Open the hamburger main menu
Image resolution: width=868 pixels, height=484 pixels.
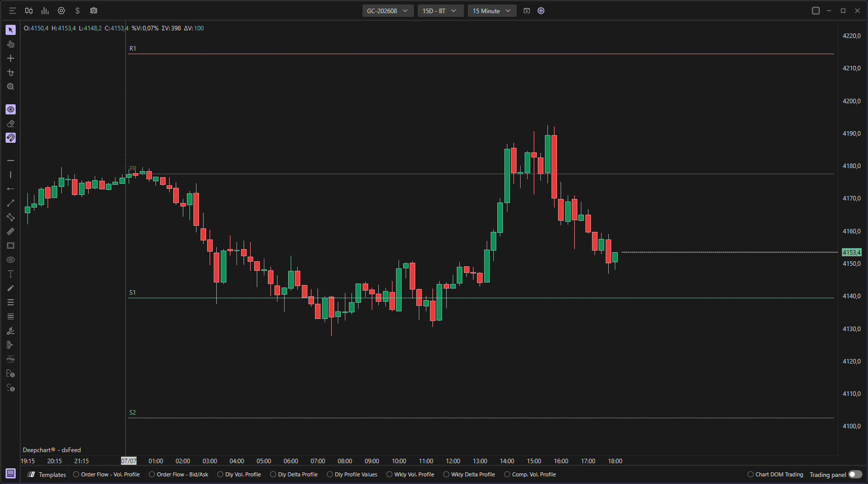click(x=13, y=11)
